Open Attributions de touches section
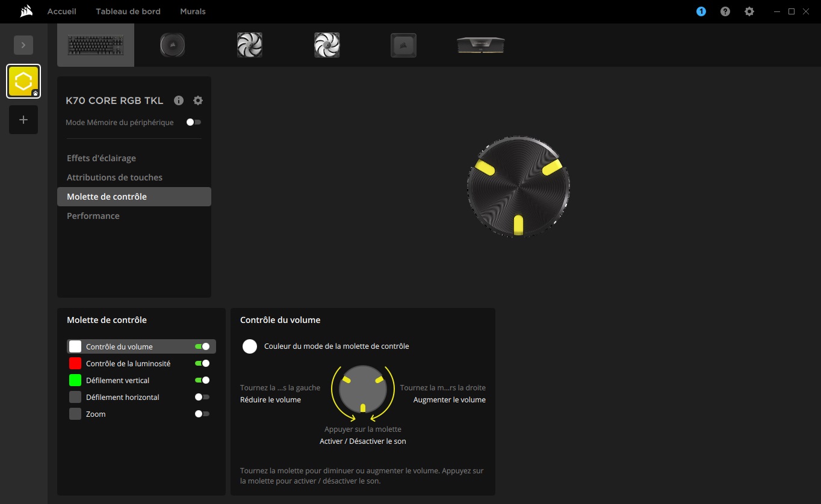The width and height of the screenshot is (821, 504). click(x=114, y=177)
